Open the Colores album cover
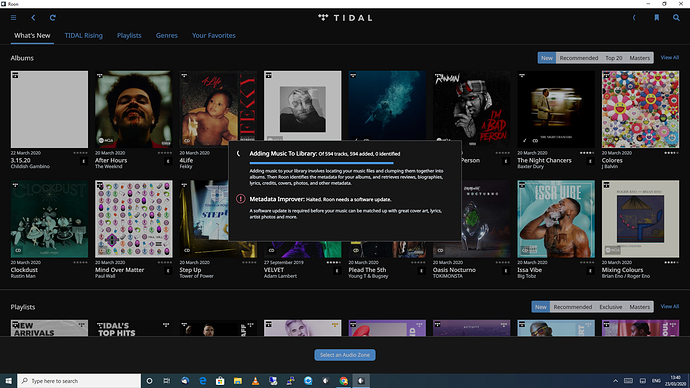This screenshot has height=388, width=690. pyautogui.click(x=640, y=109)
